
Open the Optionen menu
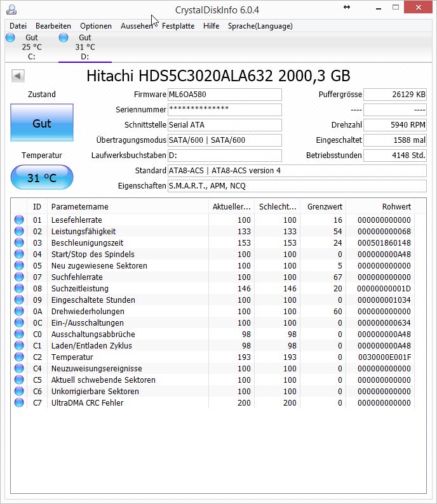(96, 26)
